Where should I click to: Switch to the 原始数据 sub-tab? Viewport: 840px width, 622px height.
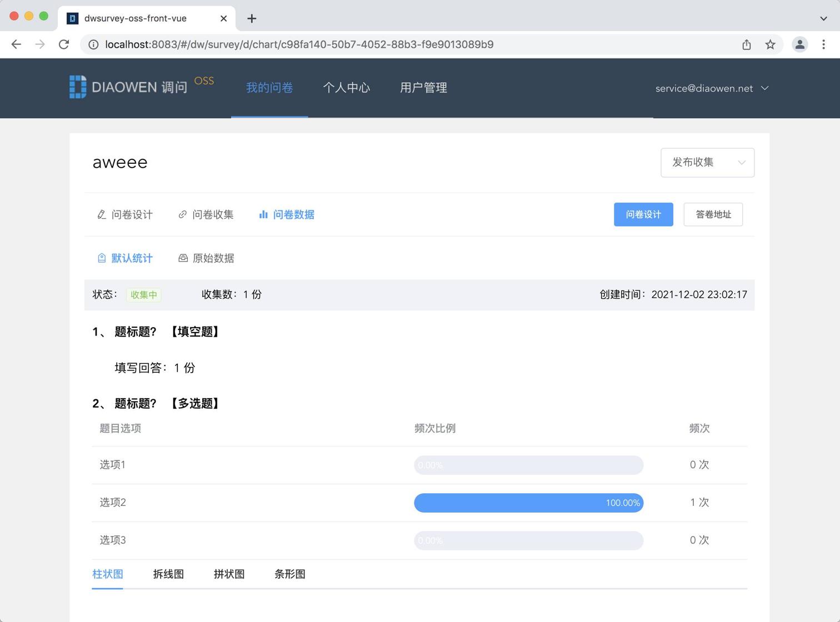pyautogui.click(x=206, y=258)
